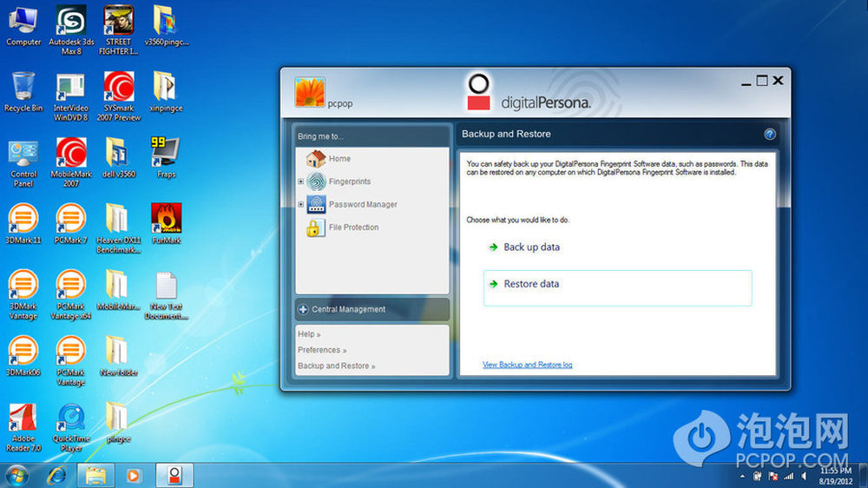Select the xinpingce folder
The image size is (868, 488).
point(166,93)
